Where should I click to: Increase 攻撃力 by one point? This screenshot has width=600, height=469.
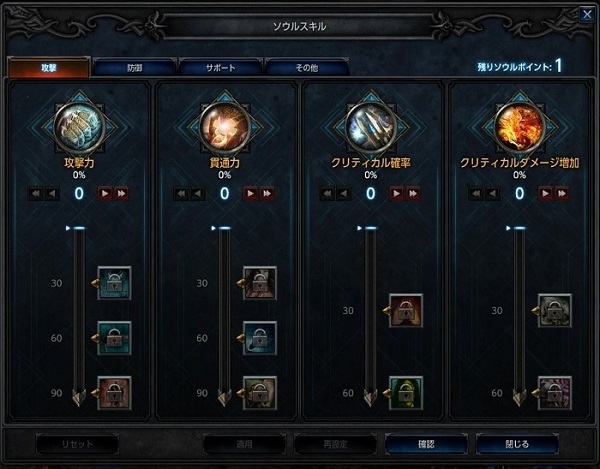[x=105, y=194]
